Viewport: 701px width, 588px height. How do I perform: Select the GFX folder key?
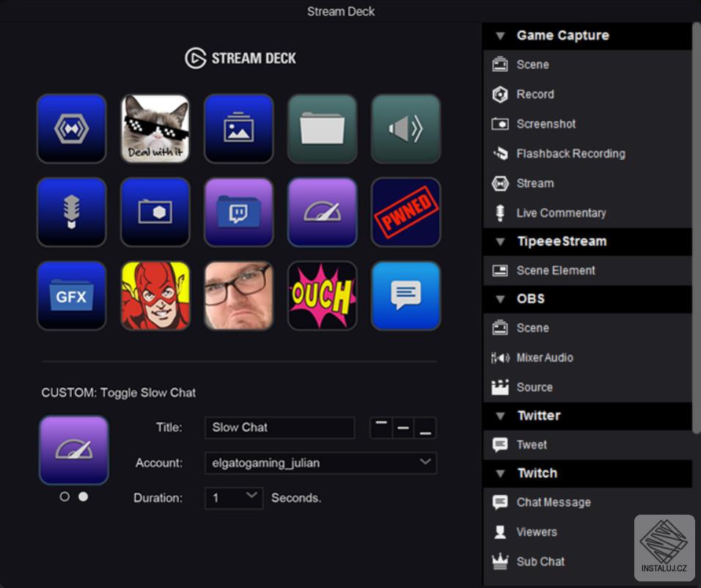(72, 295)
